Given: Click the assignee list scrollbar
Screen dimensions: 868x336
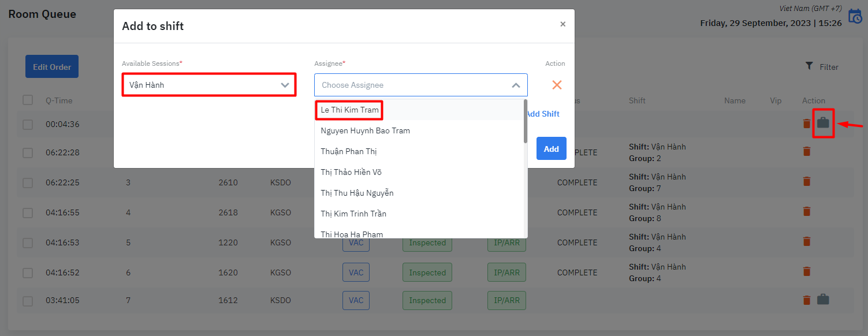Looking at the screenshot, I should (525, 122).
